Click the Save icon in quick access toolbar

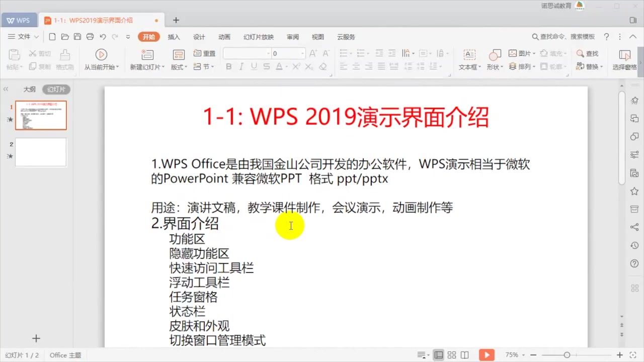coord(77,37)
